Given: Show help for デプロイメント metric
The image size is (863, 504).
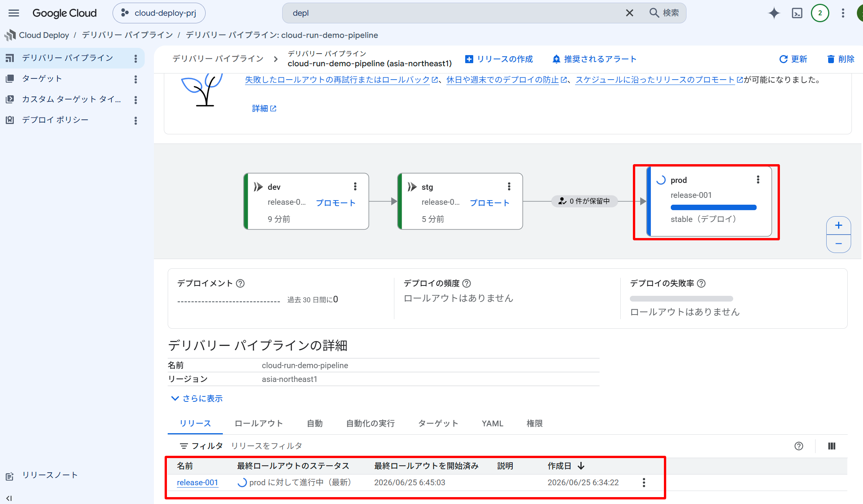Looking at the screenshot, I should click(x=240, y=283).
